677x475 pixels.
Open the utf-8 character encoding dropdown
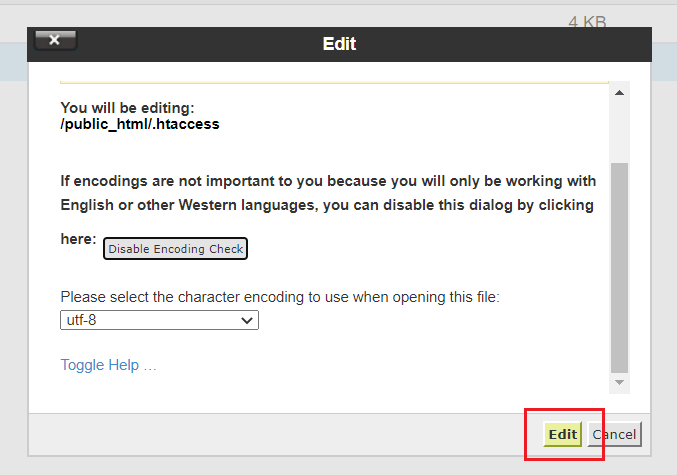(x=159, y=320)
